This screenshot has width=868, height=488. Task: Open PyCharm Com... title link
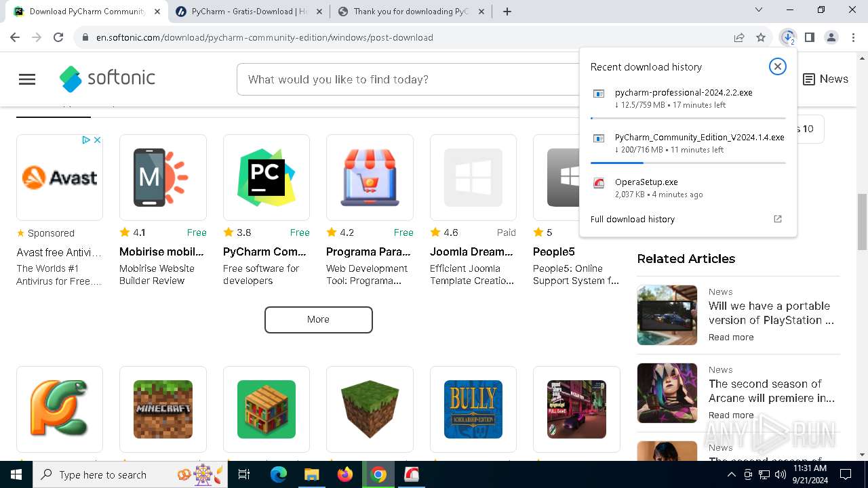pyautogui.click(x=265, y=251)
